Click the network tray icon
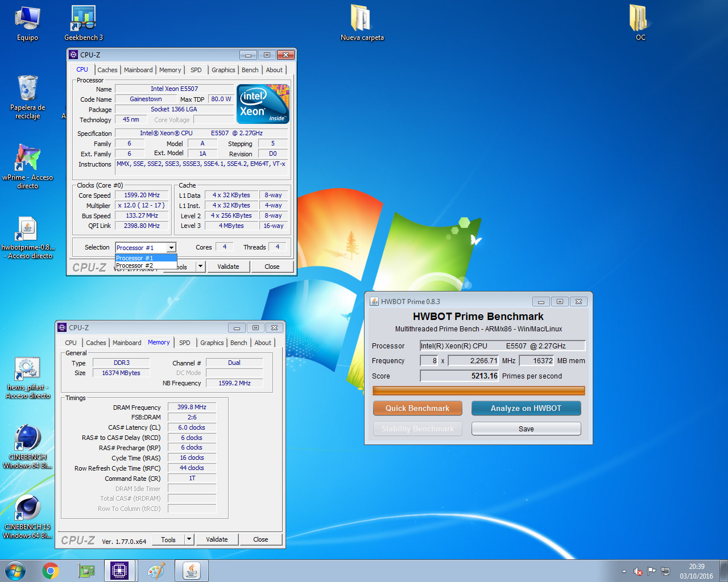The image size is (728, 582). (665, 571)
